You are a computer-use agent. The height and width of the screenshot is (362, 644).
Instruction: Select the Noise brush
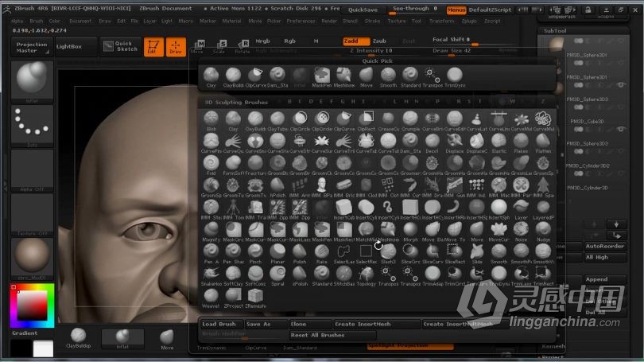[522, 232]
